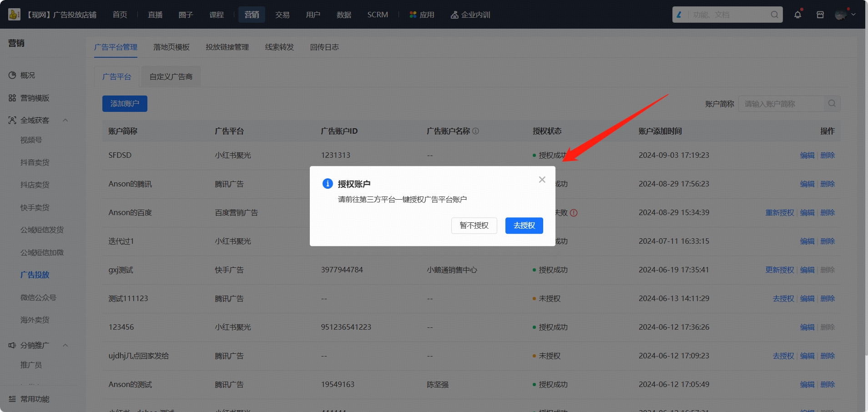Click the header search magnifier icon
This screenshot has width=868, height=412.
coord(774,15)
